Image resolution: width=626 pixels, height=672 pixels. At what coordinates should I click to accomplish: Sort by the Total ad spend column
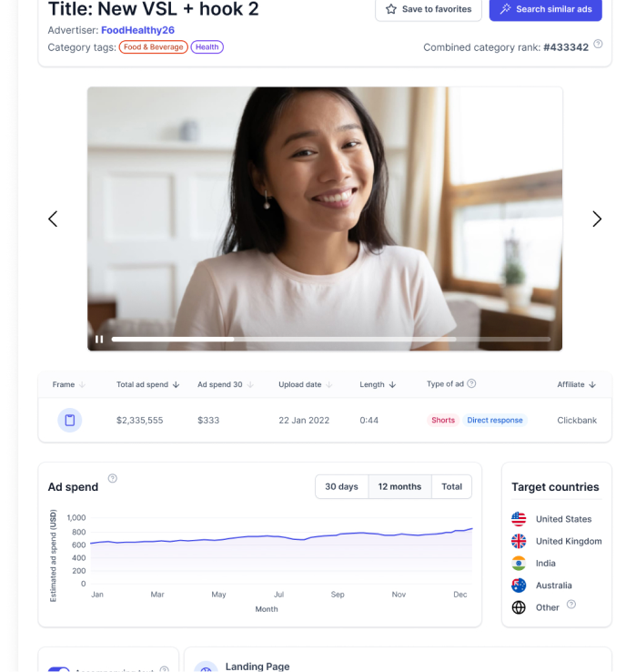tap(147, 385)
